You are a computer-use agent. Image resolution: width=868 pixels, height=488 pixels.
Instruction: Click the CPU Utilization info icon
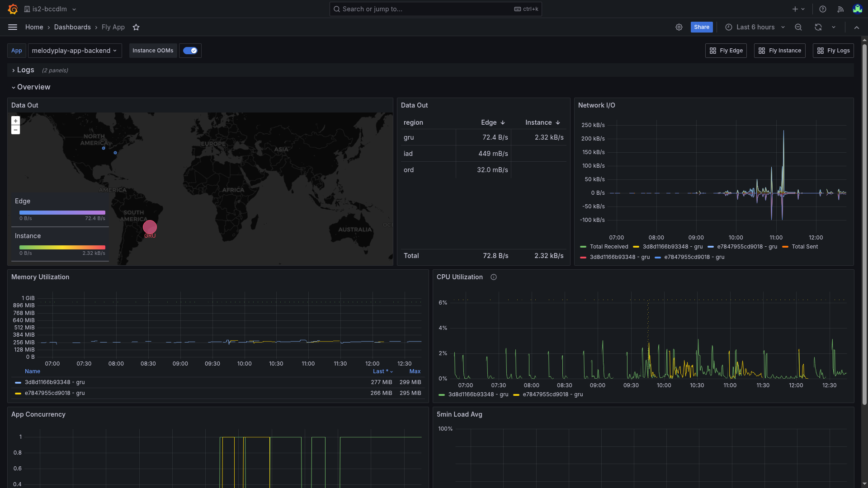coord(493,277)
